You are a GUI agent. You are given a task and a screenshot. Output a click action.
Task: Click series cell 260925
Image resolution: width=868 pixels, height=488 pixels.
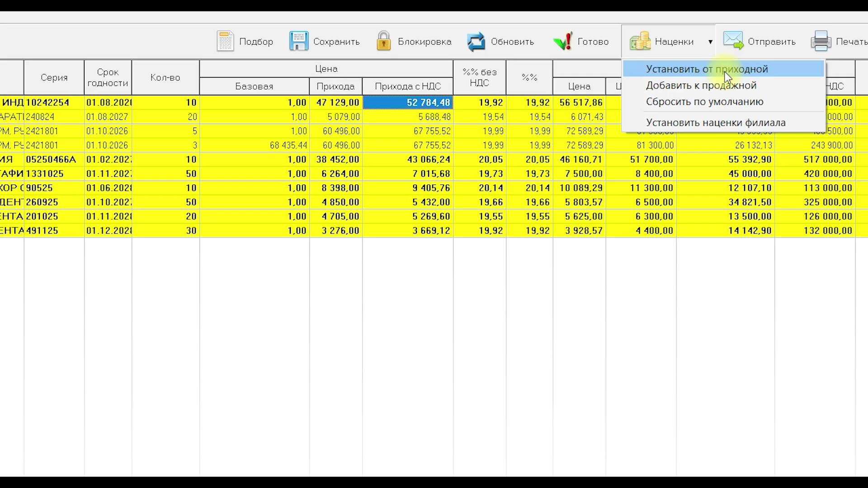(x=54, y=202)
